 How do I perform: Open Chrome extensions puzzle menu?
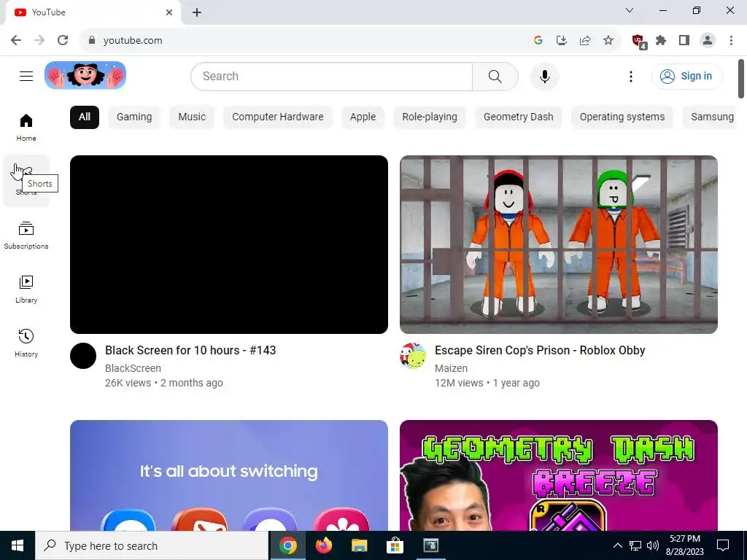click(661, 41)
